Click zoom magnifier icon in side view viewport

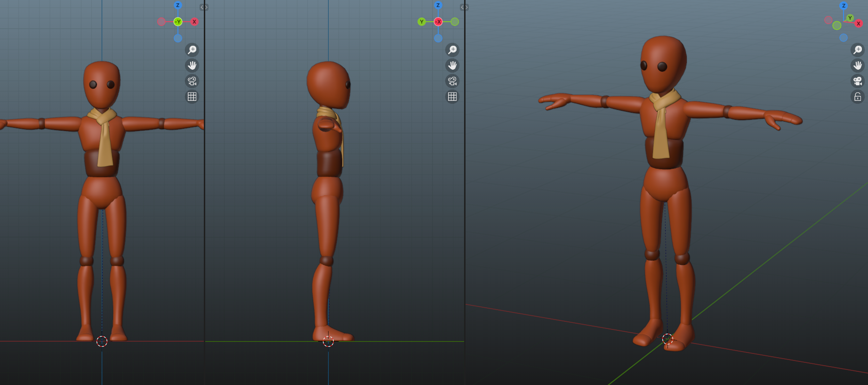pyautogui.click(x=452, y=50)
